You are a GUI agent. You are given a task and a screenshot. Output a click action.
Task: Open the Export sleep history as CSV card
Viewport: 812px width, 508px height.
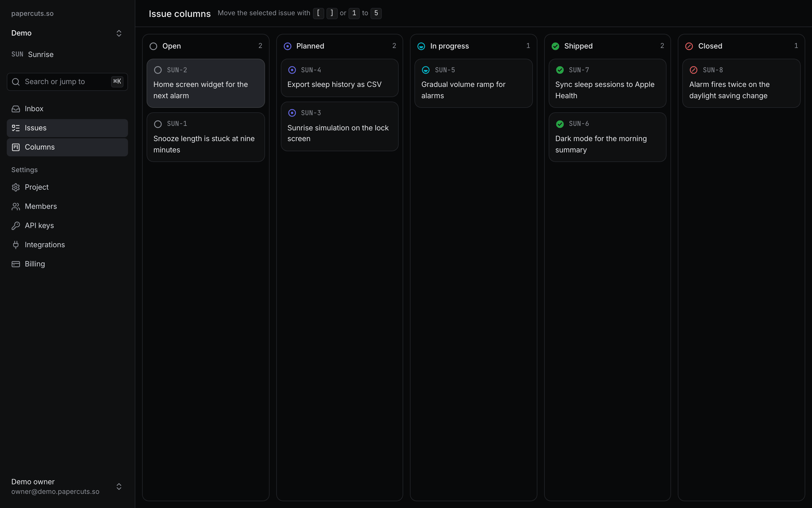(339, 78)
